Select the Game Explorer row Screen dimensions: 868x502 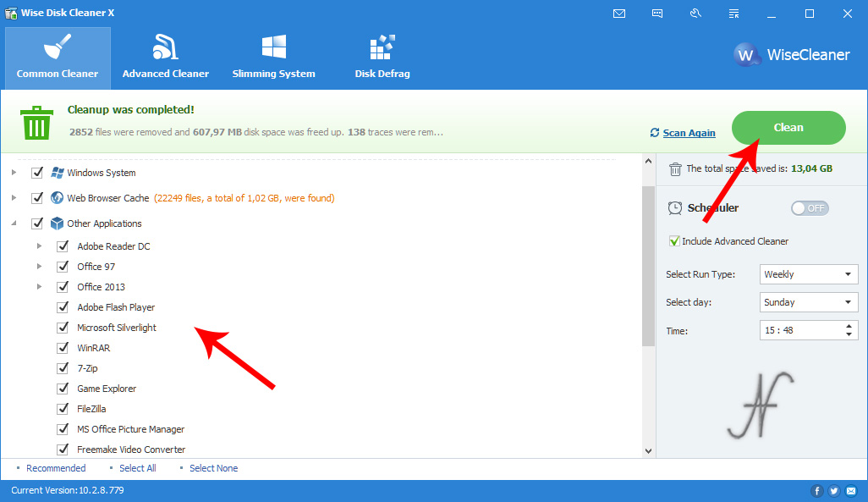107,389
